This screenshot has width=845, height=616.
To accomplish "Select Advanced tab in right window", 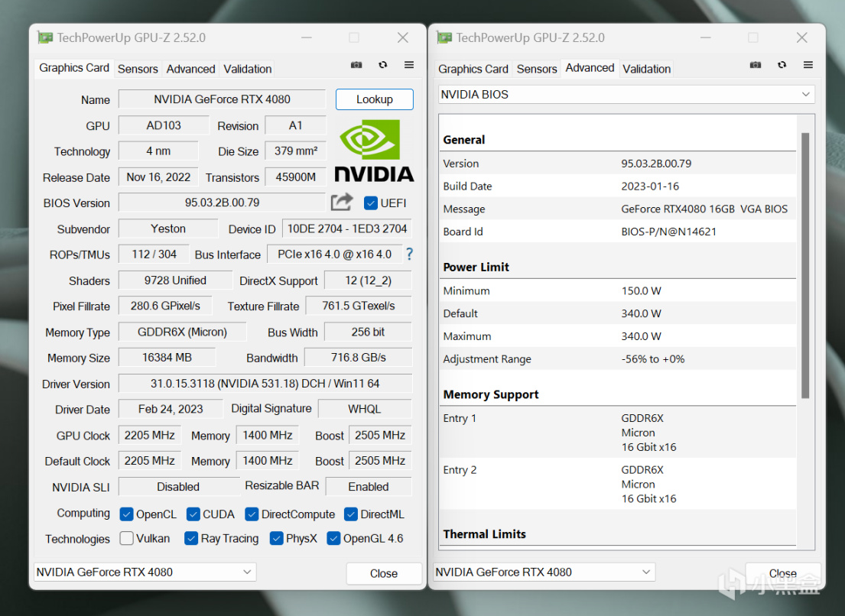I will (x=590, y=68).
